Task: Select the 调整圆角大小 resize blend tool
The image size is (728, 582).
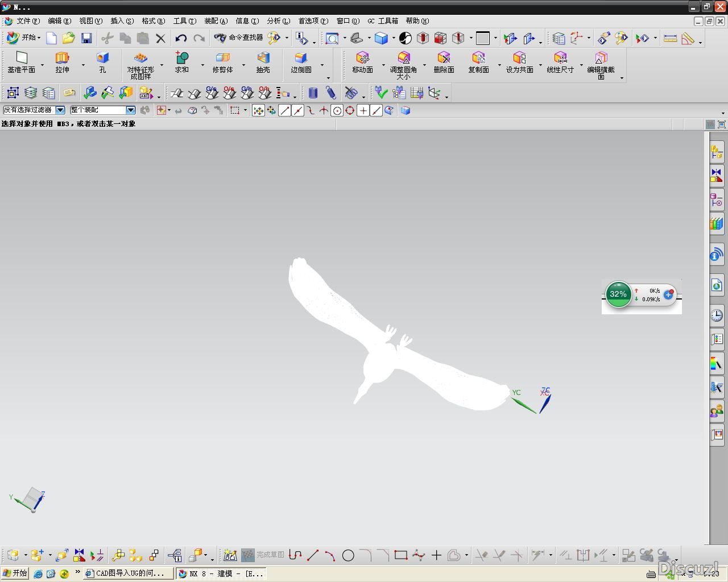Action: pos(403,65)
